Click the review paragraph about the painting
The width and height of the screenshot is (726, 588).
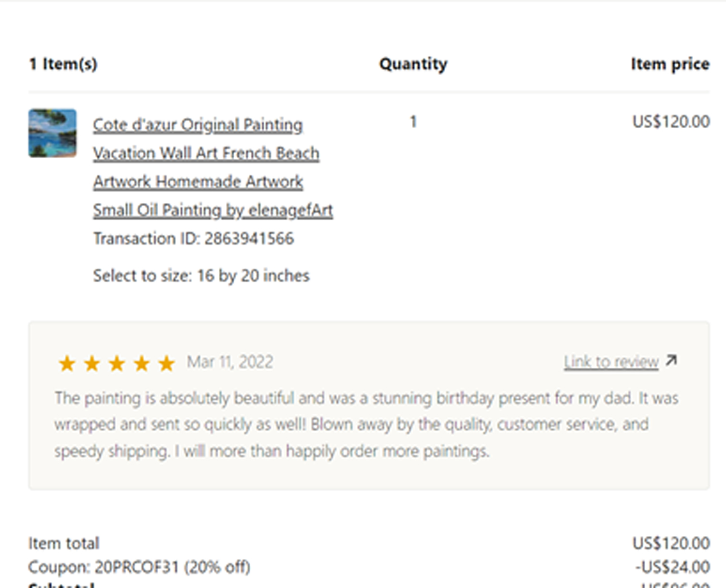click(366, 424)
